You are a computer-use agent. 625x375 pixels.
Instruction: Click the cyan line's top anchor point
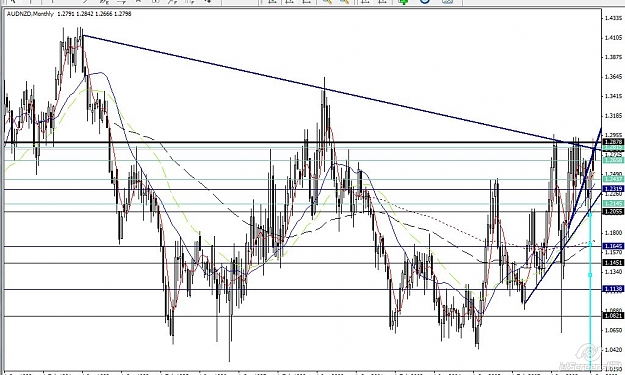pyautogui.click(x=590, y=214)
